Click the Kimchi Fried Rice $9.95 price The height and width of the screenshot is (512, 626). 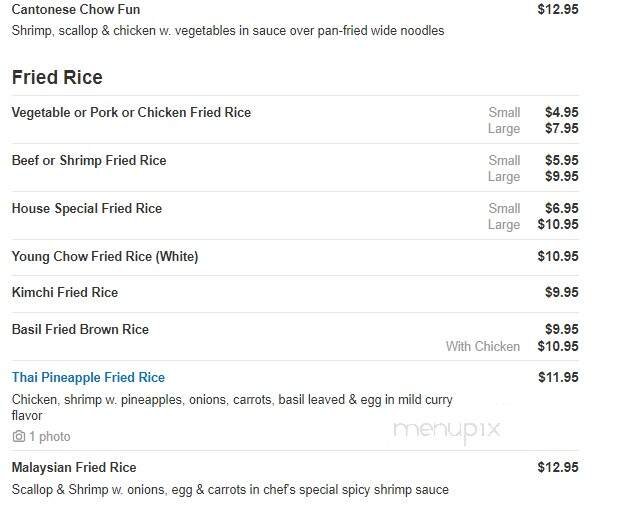tap(561, 293)
